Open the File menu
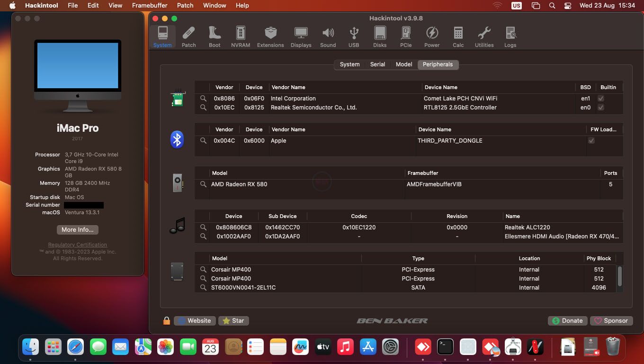This screenshot has height=364, width=644. click(72, 5)
